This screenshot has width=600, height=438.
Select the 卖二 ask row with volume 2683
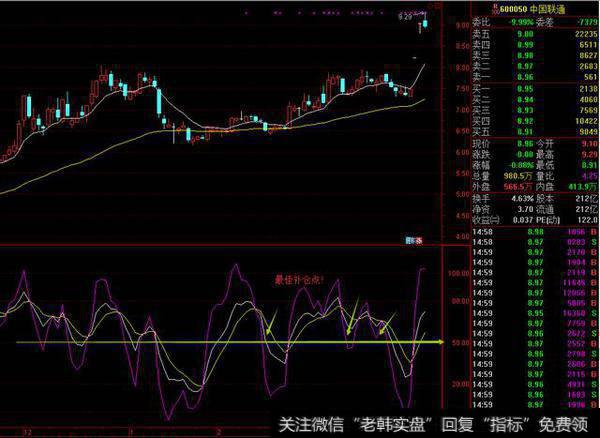[535, 66]
